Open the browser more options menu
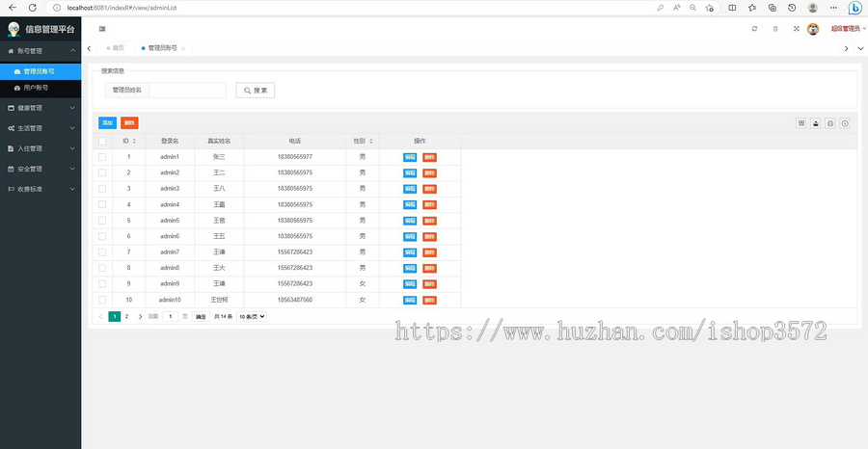 833,8
